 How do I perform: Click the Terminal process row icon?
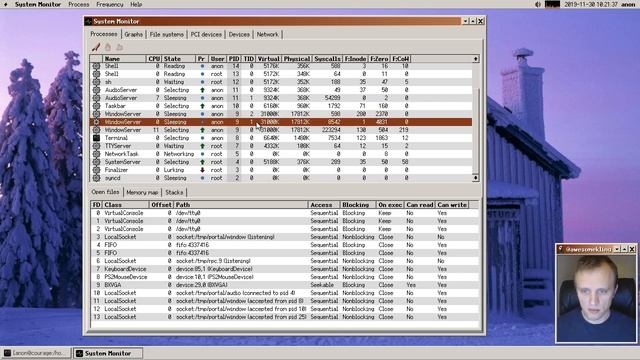coord(96,138)
